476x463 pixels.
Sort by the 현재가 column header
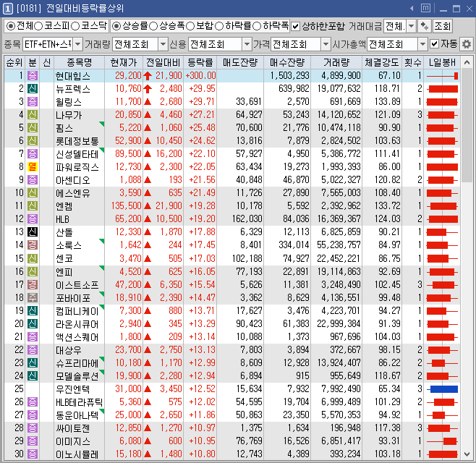[124, 62]
